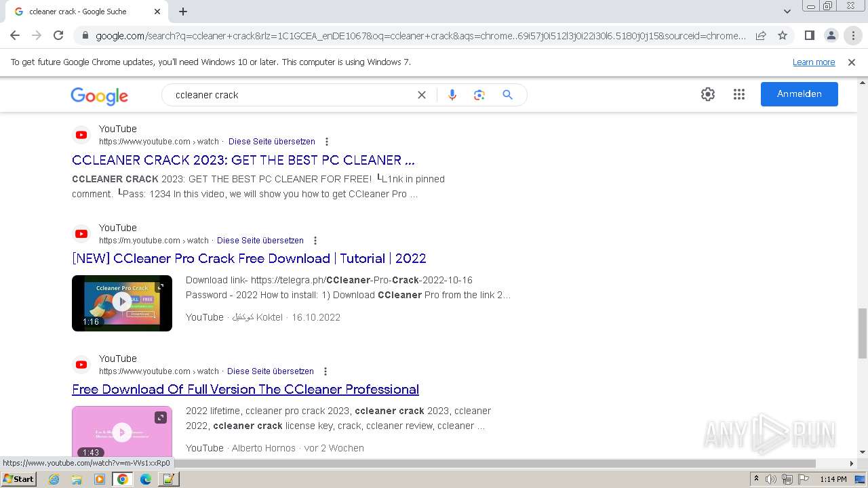Clear the search query with X
Image resolution: width=868 pixels, height=488 pixels.
422,95
